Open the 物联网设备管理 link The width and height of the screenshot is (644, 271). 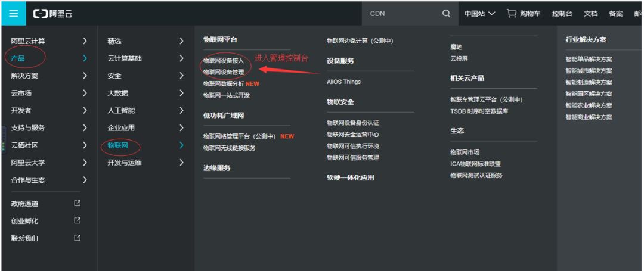point(224,71)
